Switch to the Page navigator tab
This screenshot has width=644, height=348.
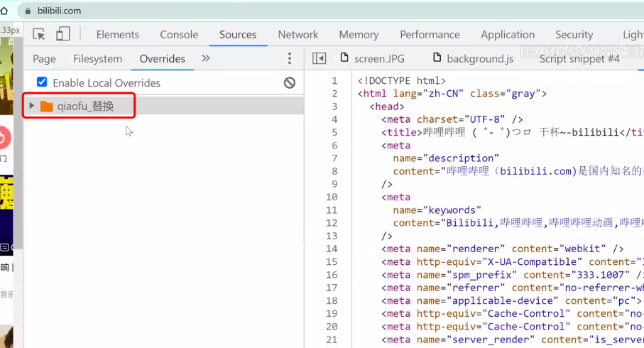point(44,59)
